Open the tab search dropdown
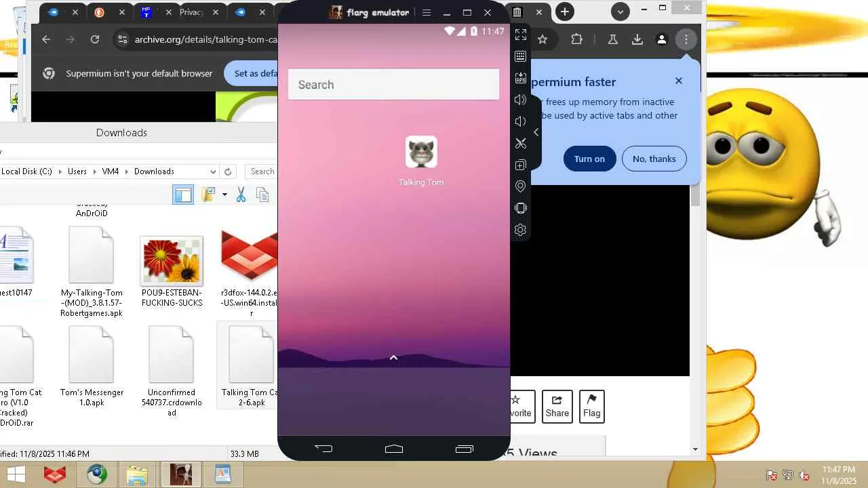Image resolution: width=868 pixels, height=488 pixels. coord(620,12)
